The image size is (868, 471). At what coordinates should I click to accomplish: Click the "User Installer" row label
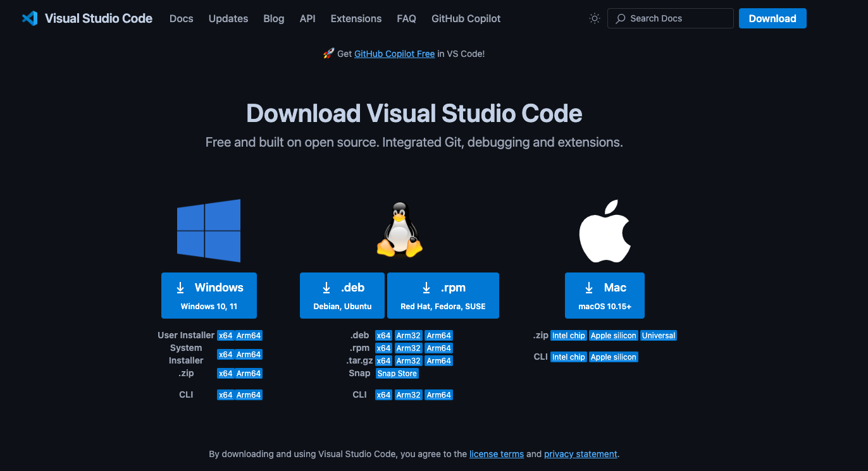point(186,335)
